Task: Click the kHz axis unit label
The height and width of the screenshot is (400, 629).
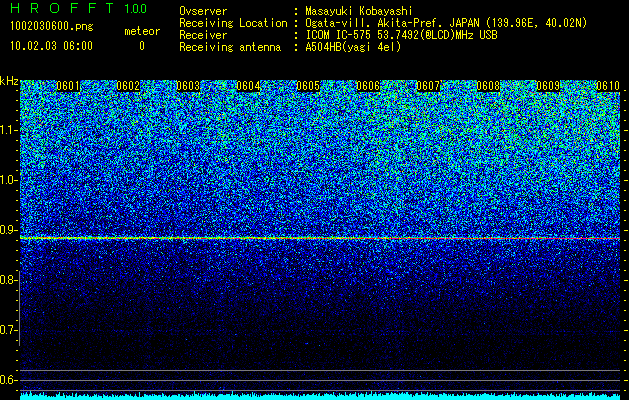Action: click(x=9, y=81)
